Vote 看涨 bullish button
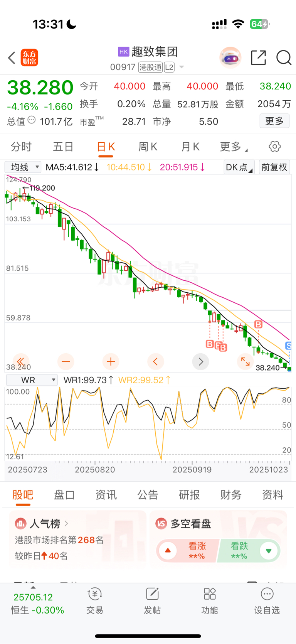Screen dimensions: 296x644 [x=188, y=551]
